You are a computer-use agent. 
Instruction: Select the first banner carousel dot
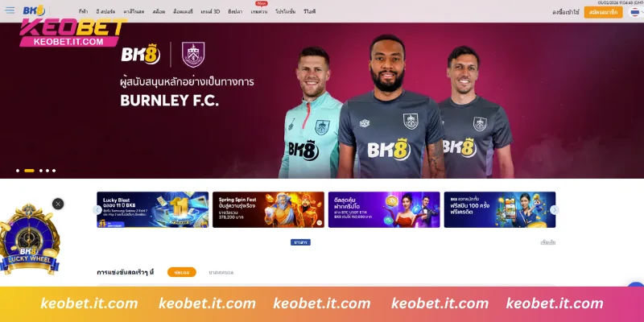coord(18,171)
